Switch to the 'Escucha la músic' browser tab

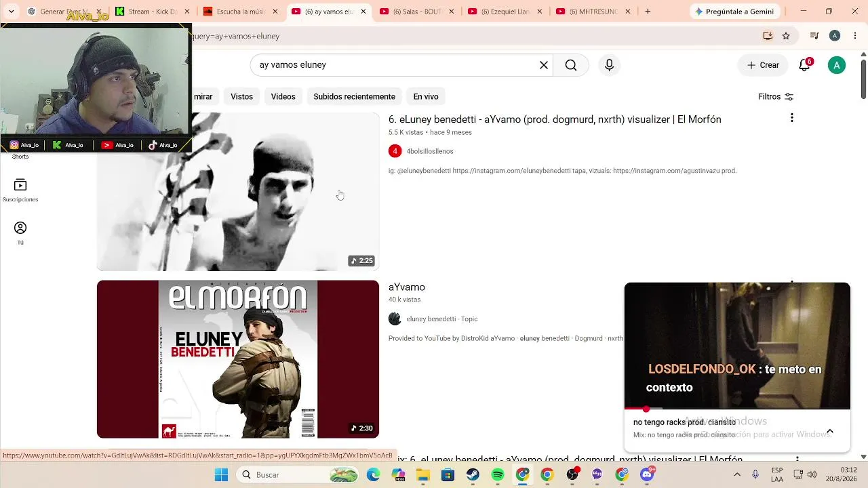pyautogui.click(x=240, y=12)
